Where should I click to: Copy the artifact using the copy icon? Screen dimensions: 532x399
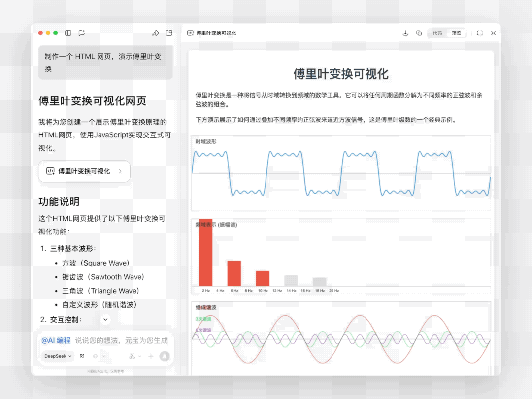pos(419,33)
